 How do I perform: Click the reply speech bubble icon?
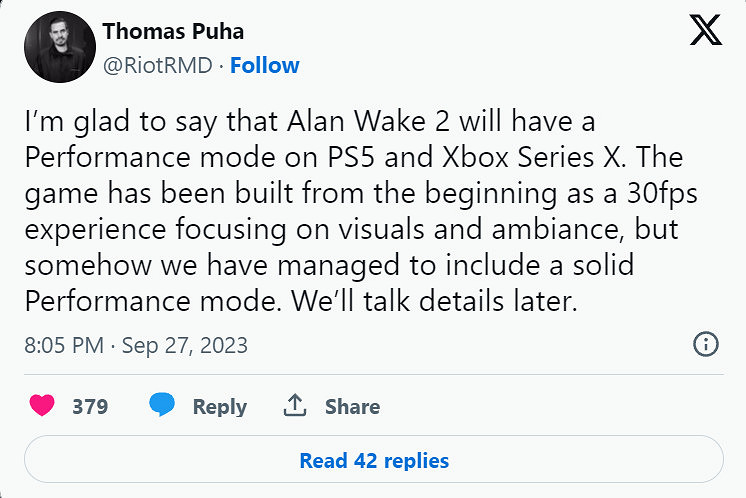click(163, 406)
